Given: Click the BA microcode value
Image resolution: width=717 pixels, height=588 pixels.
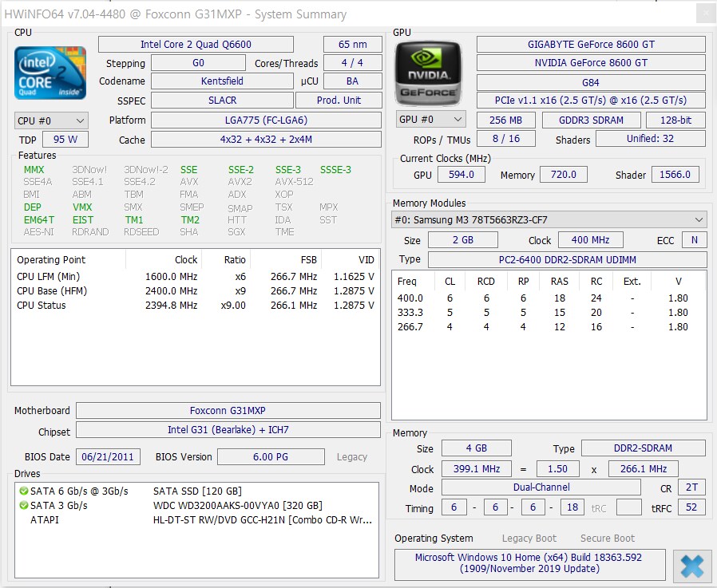Looking at the screenshot, I should click(x=353, y=81).
